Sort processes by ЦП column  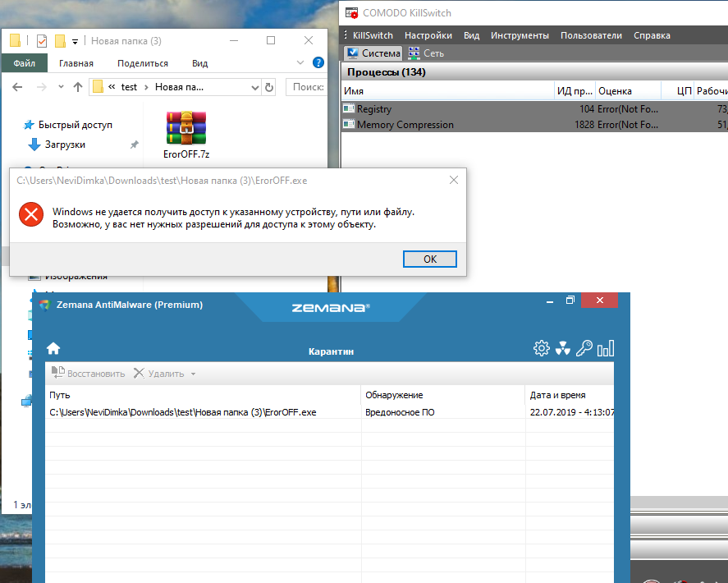click(678, 91)
